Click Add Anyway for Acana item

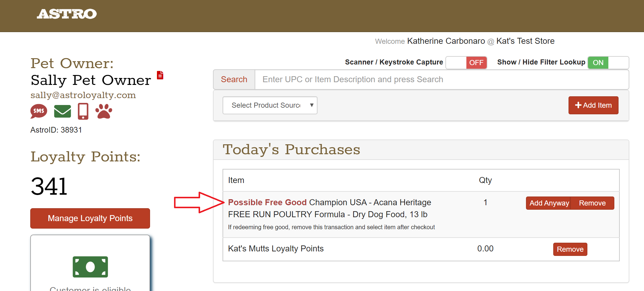[x=549, y=203]
